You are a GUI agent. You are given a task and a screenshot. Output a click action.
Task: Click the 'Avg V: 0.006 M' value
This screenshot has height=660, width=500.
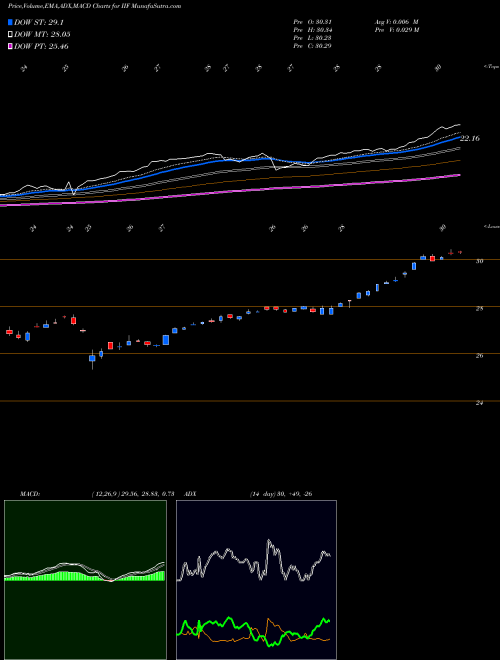[396, 21]
